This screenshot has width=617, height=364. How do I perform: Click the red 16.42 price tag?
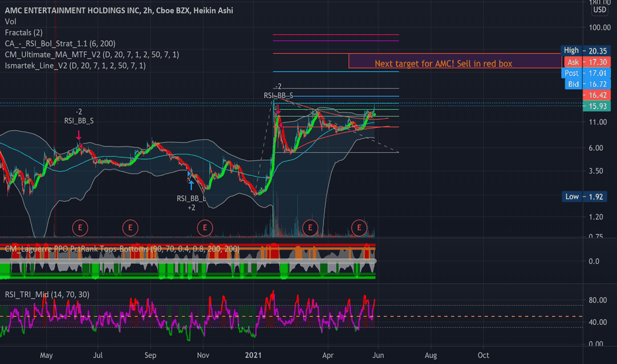pos(596,95)
